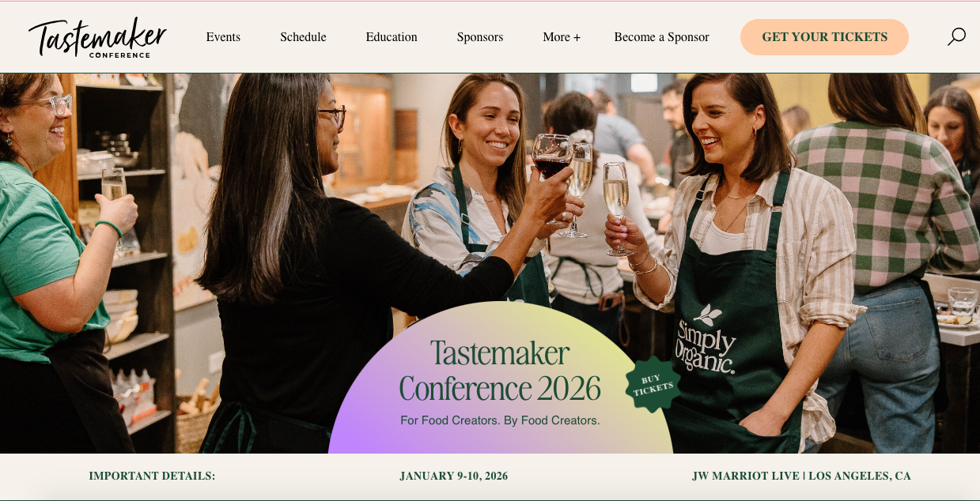The height and width of the screenshot is (501, 980).
Task: Click the For Food Creators tagline
Action: pyautogui.click(x=500, y=420)
